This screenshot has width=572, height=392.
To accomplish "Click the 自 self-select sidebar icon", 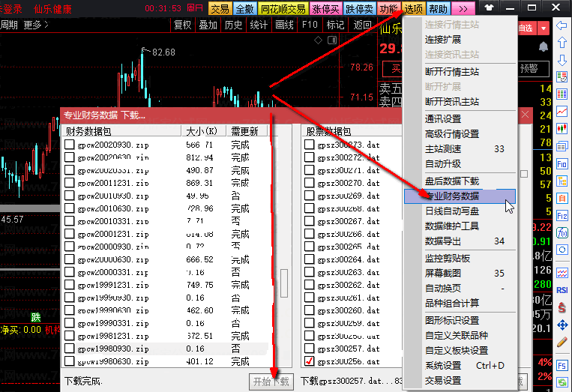I will click(562, 199).
